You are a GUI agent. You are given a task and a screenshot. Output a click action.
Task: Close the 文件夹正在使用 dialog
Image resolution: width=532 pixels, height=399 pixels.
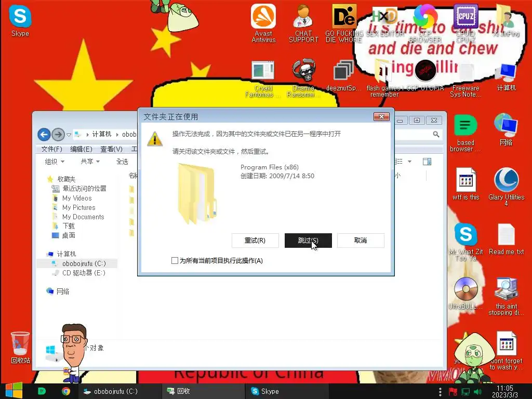coord(381,117)
